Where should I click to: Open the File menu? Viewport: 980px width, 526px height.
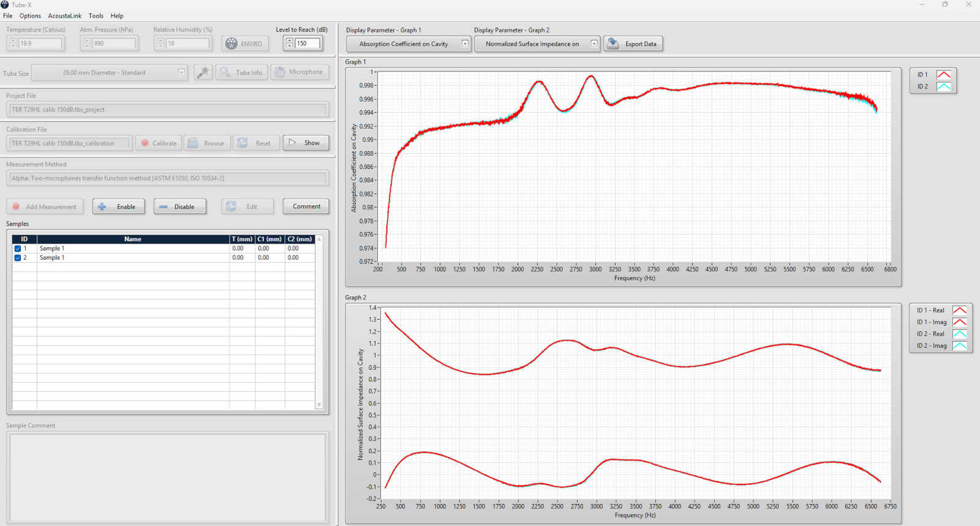click(x=7, y=16)
